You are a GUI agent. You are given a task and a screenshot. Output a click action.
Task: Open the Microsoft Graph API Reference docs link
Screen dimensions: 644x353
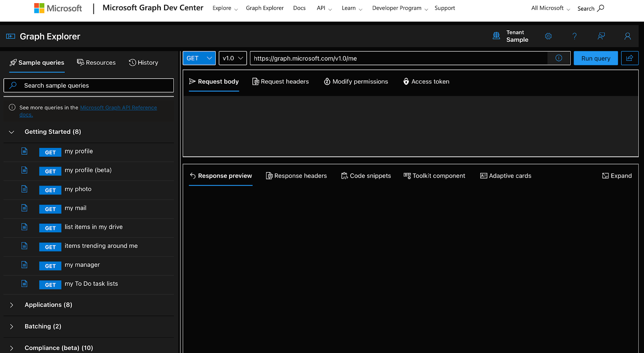pyautogui.click(x=118, y=107)
